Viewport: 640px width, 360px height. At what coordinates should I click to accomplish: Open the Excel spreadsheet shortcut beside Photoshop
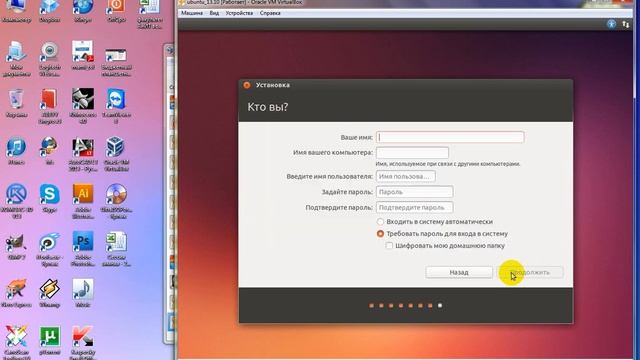click(x=116, y=249)
